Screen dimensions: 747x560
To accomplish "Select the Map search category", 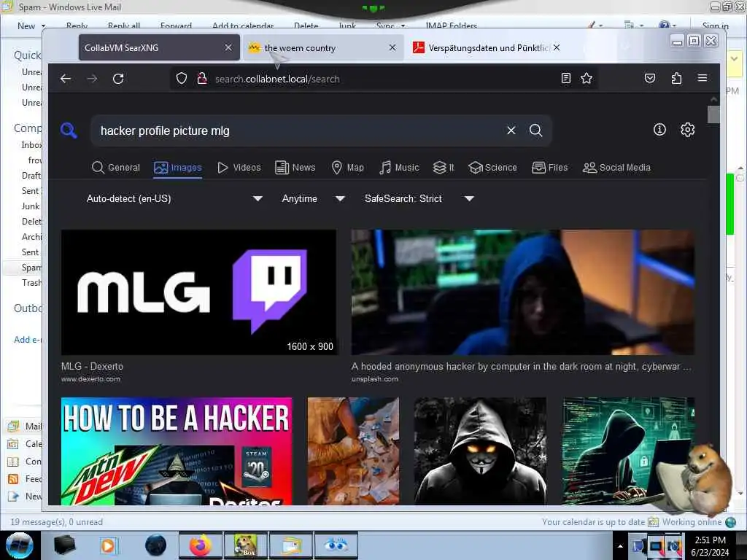I will [x=348, y=168].
